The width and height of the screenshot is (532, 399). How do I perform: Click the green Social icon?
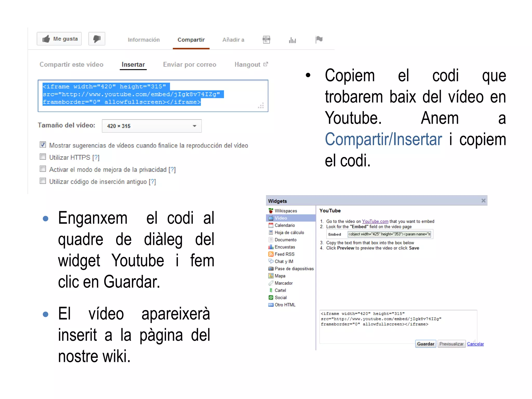pyautogui.click(x=271, y=297)
